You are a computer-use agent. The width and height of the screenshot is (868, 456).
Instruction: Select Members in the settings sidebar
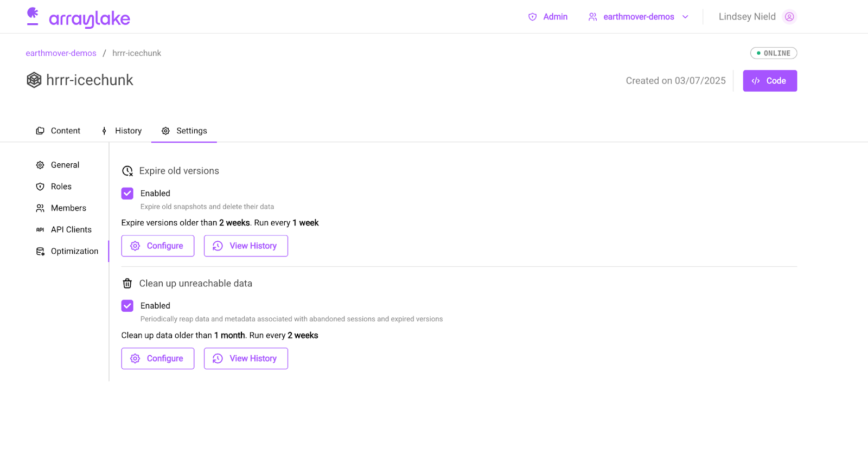click(x=68, y=208)
